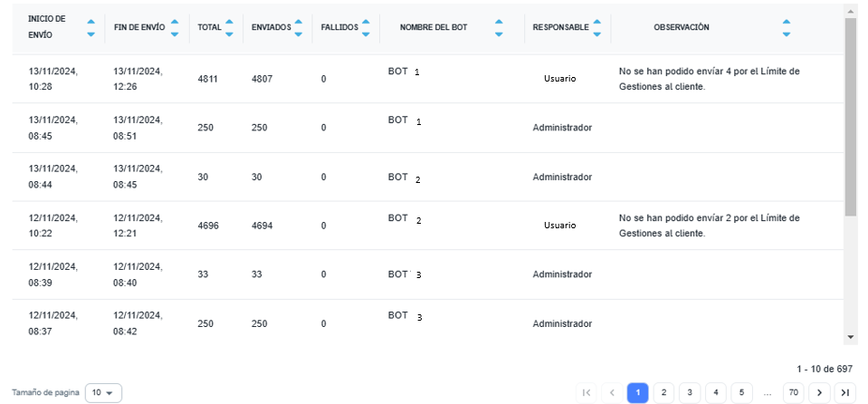This screenshot has width=868, height=404.
Task: Jump to page 70
Action: coord(794,392)
